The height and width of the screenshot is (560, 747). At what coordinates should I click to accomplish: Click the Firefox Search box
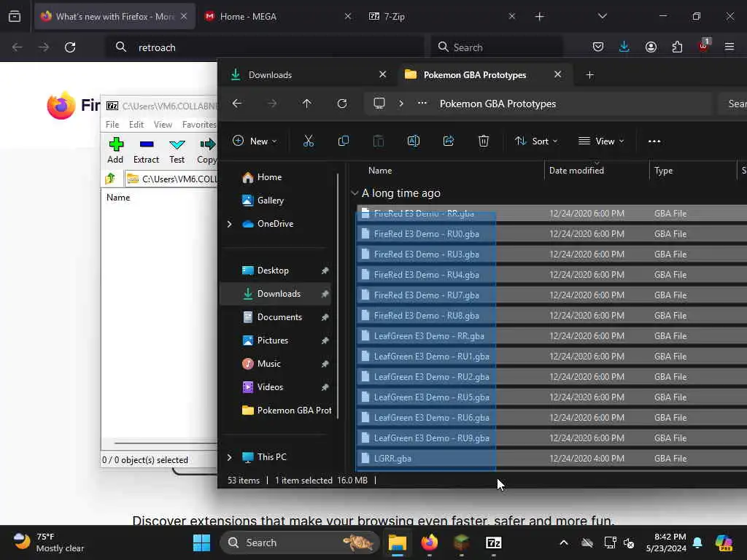click(496, 47)
